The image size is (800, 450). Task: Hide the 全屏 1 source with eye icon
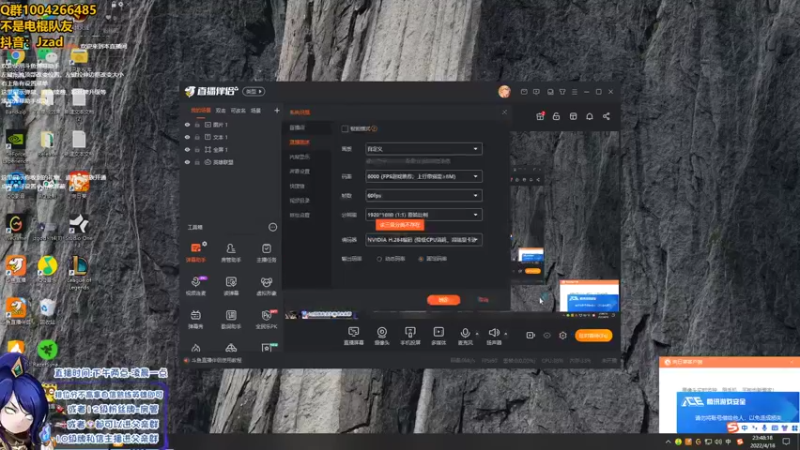187,149
